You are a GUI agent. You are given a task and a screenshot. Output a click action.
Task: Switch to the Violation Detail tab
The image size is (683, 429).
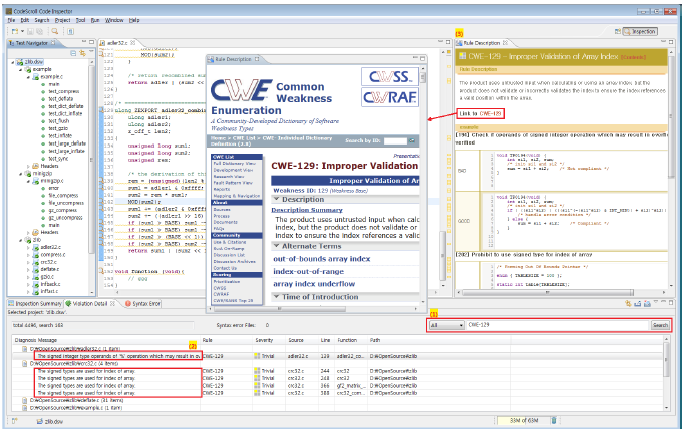(x=91, y=304)
